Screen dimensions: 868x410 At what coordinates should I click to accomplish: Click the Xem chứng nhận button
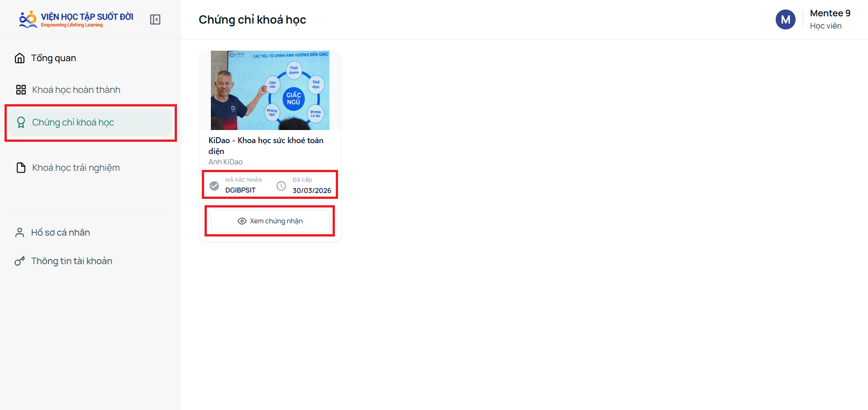click(x=270, y=221)
